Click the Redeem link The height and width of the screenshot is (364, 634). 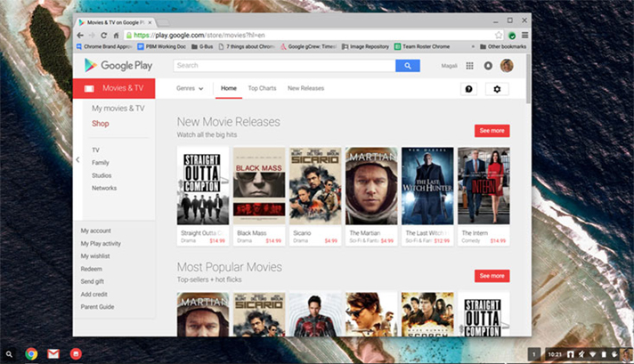coord(92,269)
